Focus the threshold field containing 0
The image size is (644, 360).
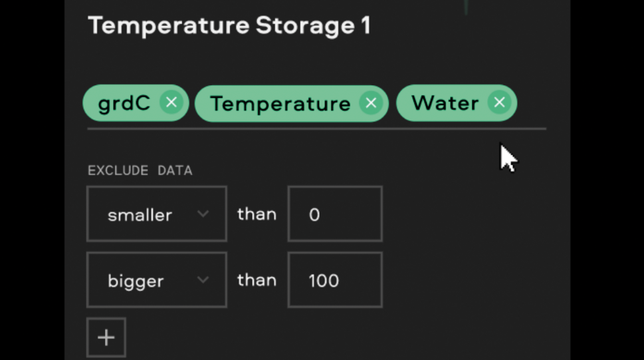pyautogui.click(x=335, y=214)
